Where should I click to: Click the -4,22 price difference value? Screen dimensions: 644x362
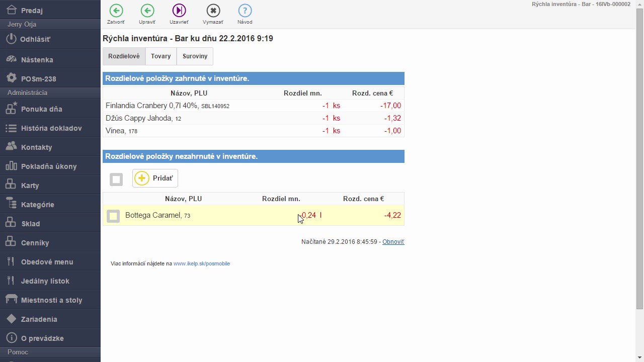pos(392,215)
